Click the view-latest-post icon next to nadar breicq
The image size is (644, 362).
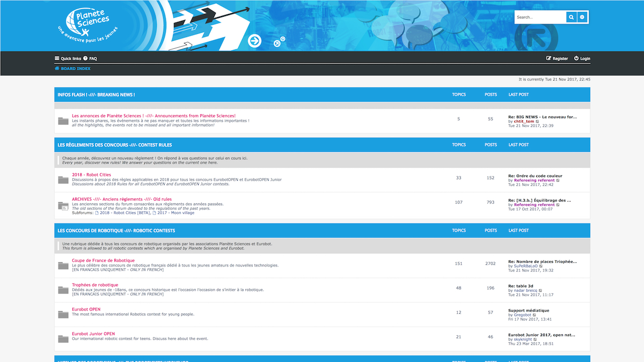tap(540, 291)
